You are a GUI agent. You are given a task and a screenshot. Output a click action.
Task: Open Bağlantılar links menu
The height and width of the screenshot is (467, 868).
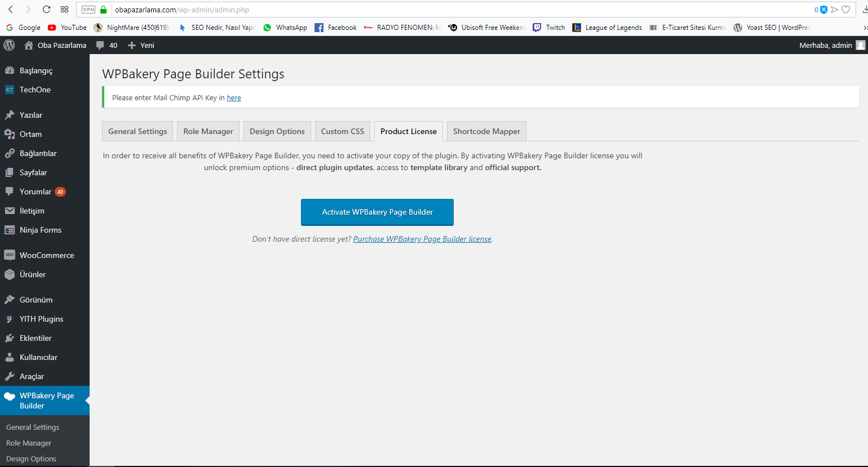pyautogui.click(x=45, y=153)
